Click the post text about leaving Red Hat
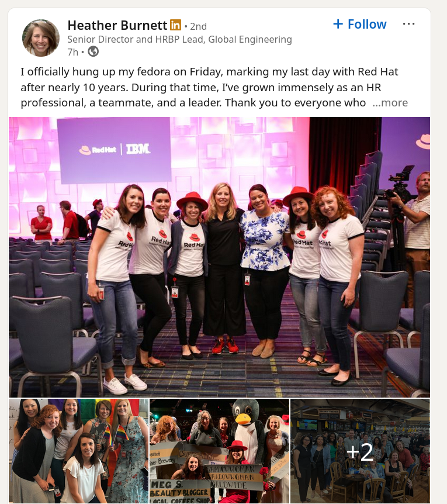 tap(209, 87)
